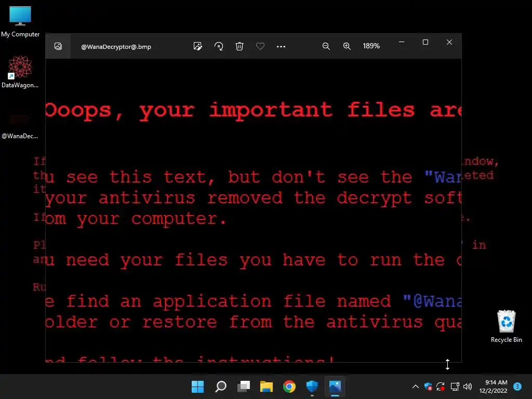Open network status tray icon
This screenshot has height=399, width=532.
(x=455, y=387)
